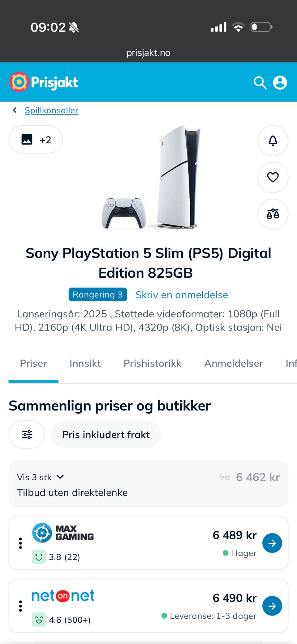This screenshot has height=644, width=297.
Task: Open image gallery +2 button
Action: click(x=36, y=139)
